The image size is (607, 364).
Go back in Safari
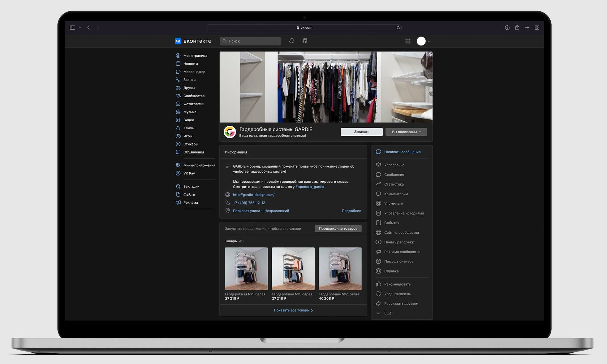(89, 27)
